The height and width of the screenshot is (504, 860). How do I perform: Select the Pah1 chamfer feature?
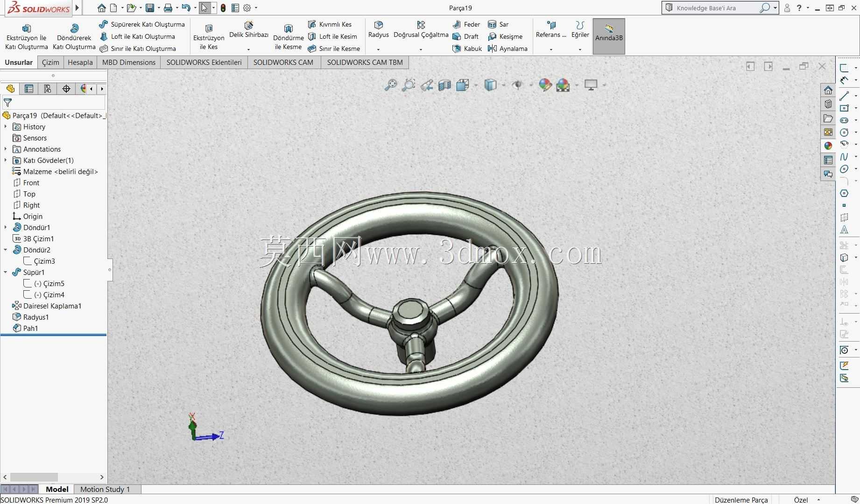click(x=25, y=329)
